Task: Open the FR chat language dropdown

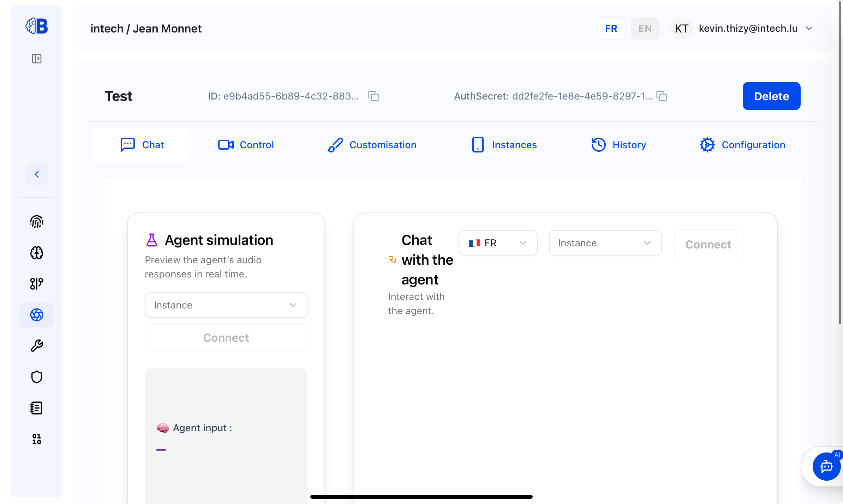Action: (498, 243)
